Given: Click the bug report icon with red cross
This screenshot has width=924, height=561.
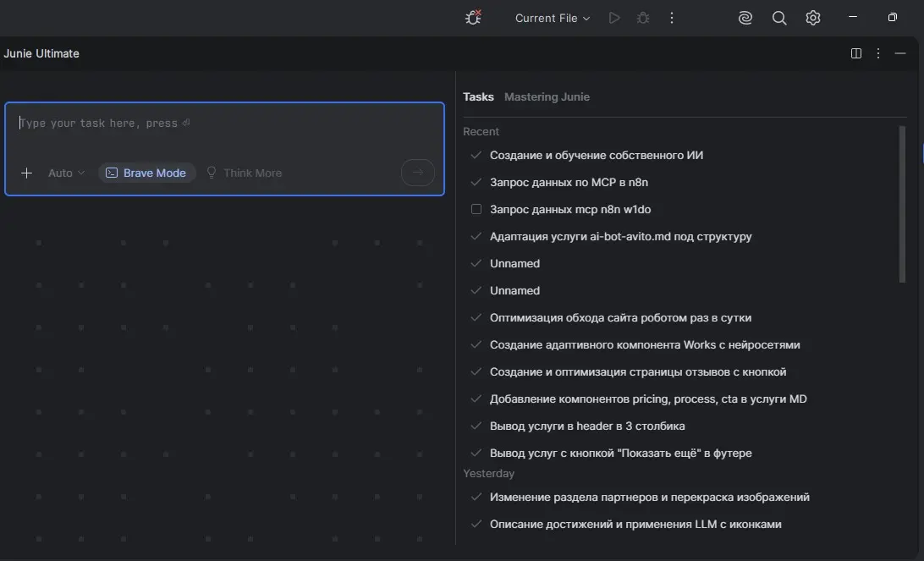Looking at the screenshot, I should pyautogui.click(x=473, y=18).
